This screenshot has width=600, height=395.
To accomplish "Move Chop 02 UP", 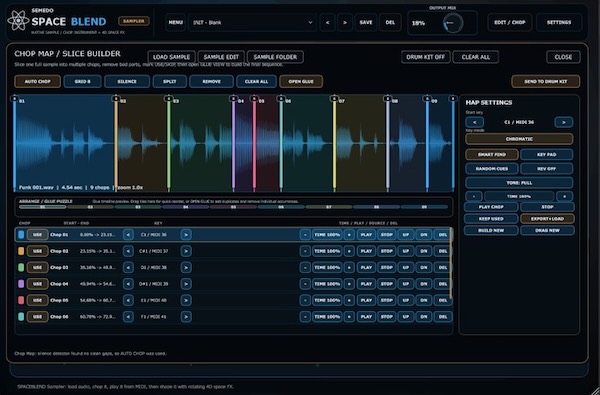I will pyautogui.click(x=406, y=251).
